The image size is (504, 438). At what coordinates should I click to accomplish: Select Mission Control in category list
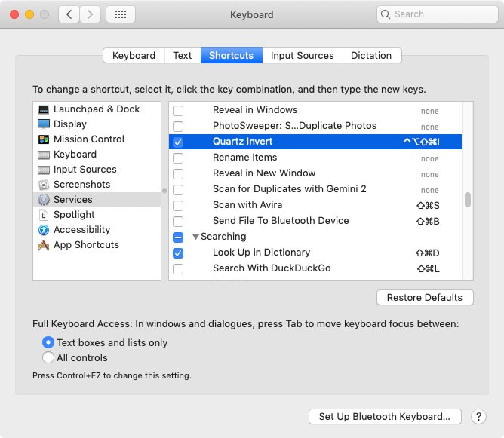coord(97,139)
